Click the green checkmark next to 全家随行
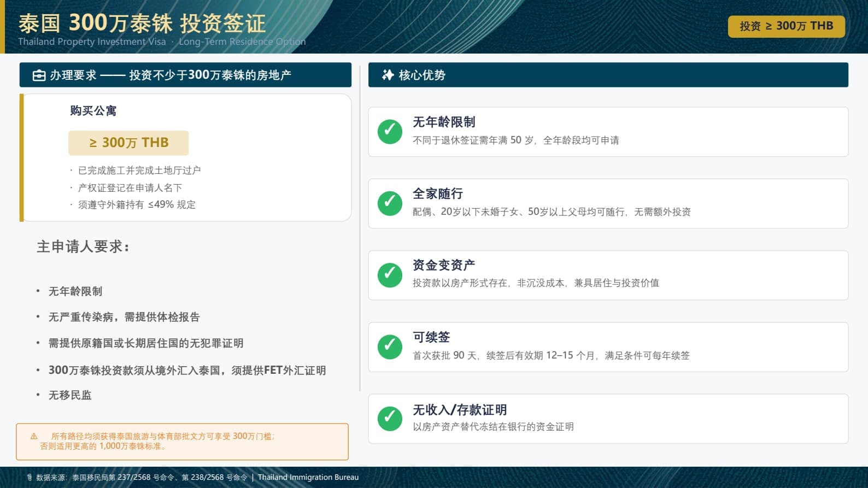Screen dimensions: 868x488 pos(390,203)
